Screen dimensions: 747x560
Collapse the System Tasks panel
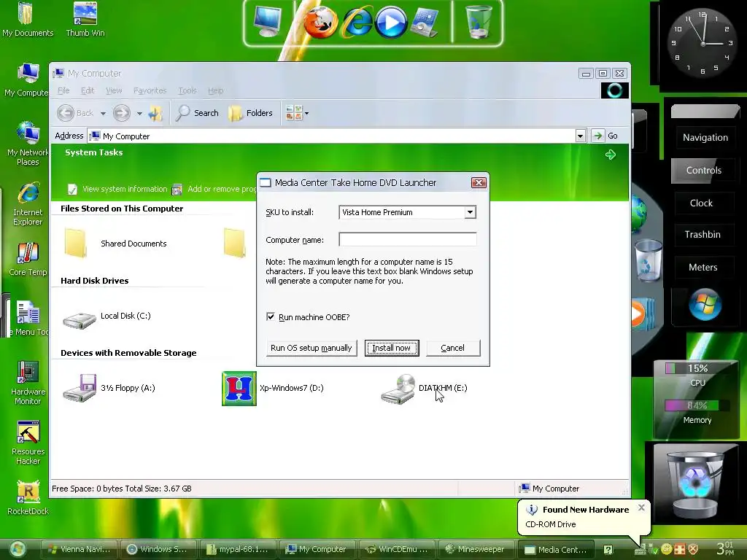pyautogui.click(x=611, y=155)
